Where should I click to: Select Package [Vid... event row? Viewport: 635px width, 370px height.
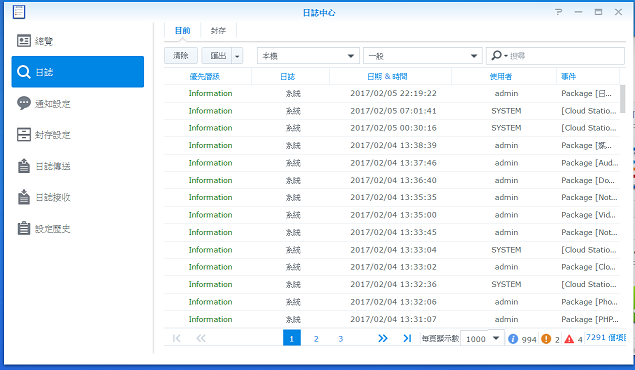point(392,215)
